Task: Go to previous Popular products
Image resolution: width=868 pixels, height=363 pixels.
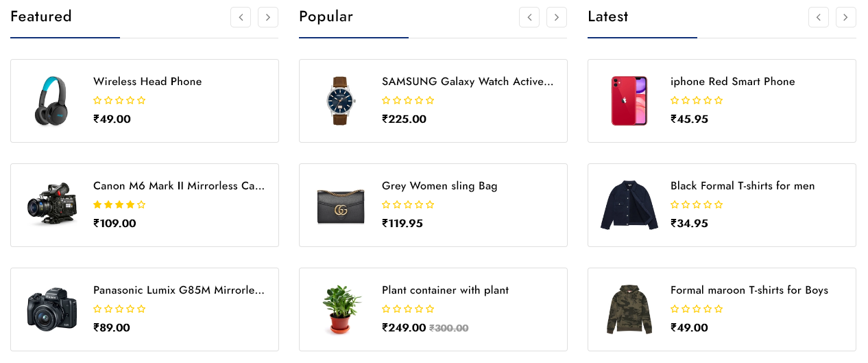Action: 529,17
